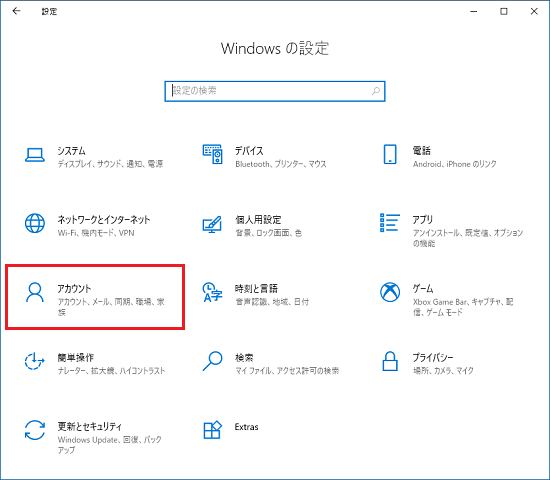Focus the 設定の検索 search field
Image resolution: width=550 pixels, height=480 pixels.
[275, 91]
